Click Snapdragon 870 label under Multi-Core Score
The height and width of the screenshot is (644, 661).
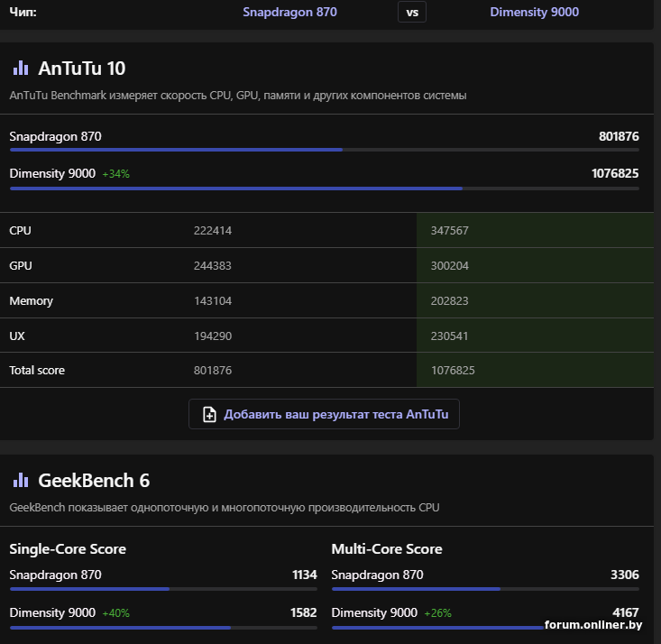pyautogui.click(x=377, y=575)
